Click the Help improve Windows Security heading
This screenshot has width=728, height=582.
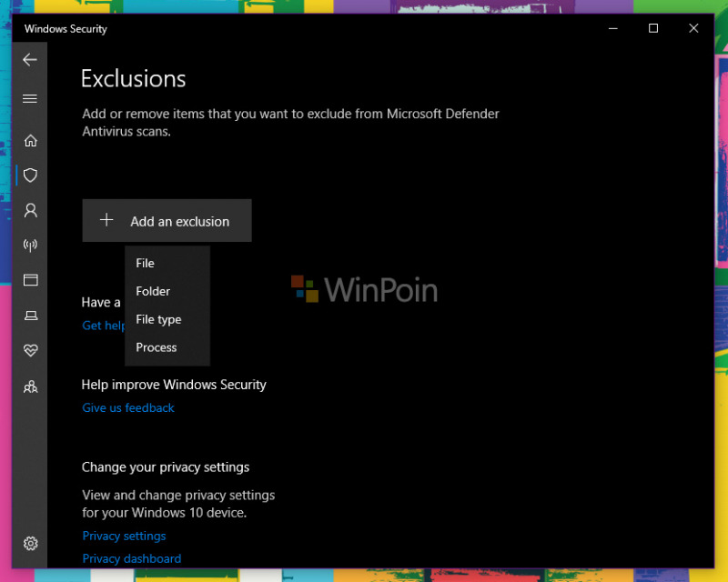click(x=174, y=385)
